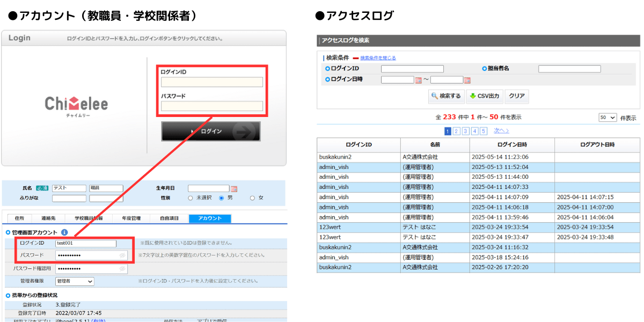Show password using eye icon in パスワード field
This screenshot has height=322, width=644.
[x=122, y=255]
